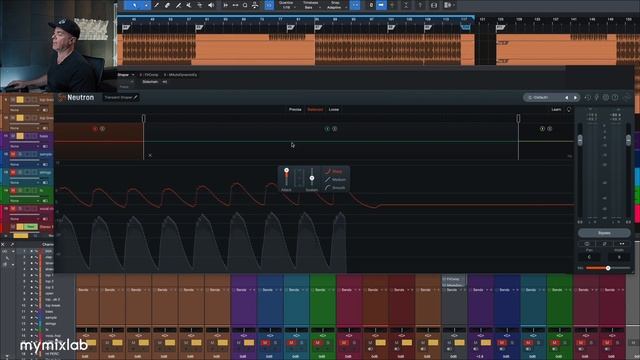
Task: Unmute the sample track in track list
Action: point(13,154)
